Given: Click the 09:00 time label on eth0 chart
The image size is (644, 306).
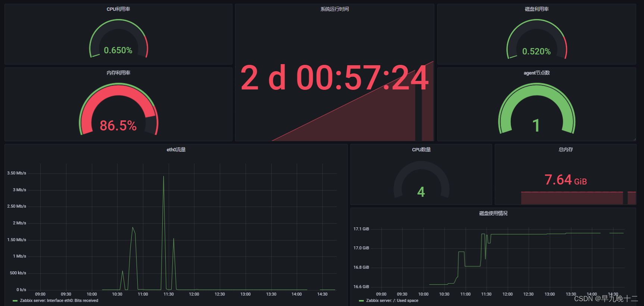Looking at the screenshot, I should (x=40, y=294).
